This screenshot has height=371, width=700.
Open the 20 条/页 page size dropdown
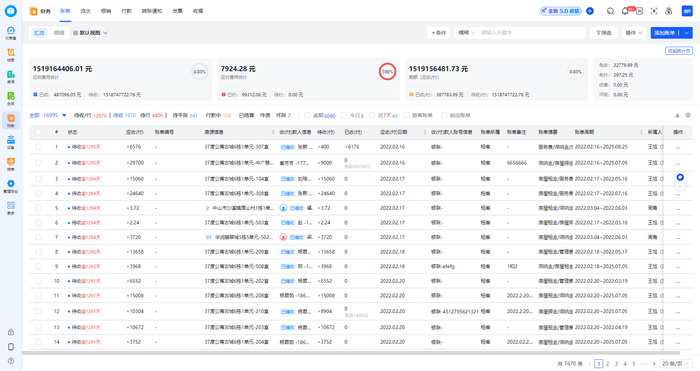tap(675, 363)
